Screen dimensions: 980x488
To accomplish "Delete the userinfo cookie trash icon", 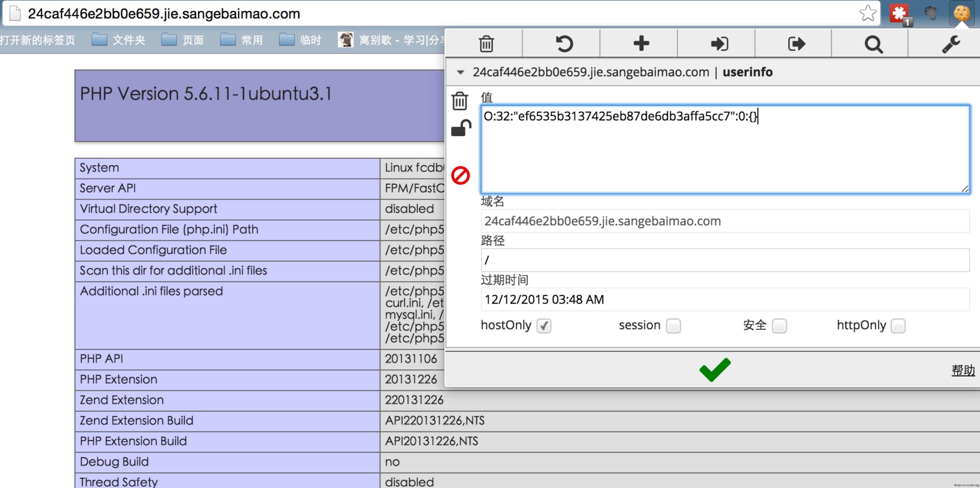I will (x=460, y=101).
